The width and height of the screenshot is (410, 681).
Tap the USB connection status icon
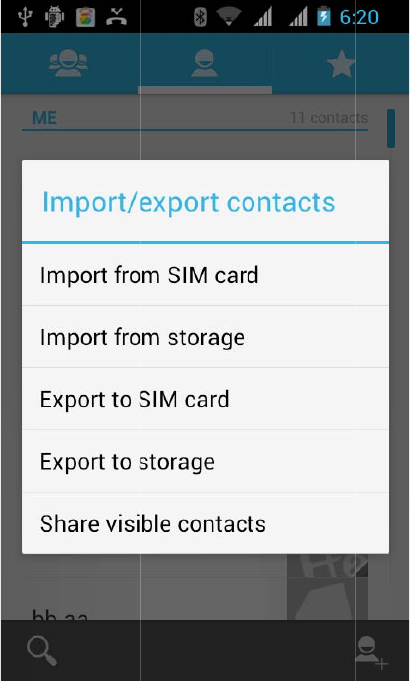[x=25, y=17]
